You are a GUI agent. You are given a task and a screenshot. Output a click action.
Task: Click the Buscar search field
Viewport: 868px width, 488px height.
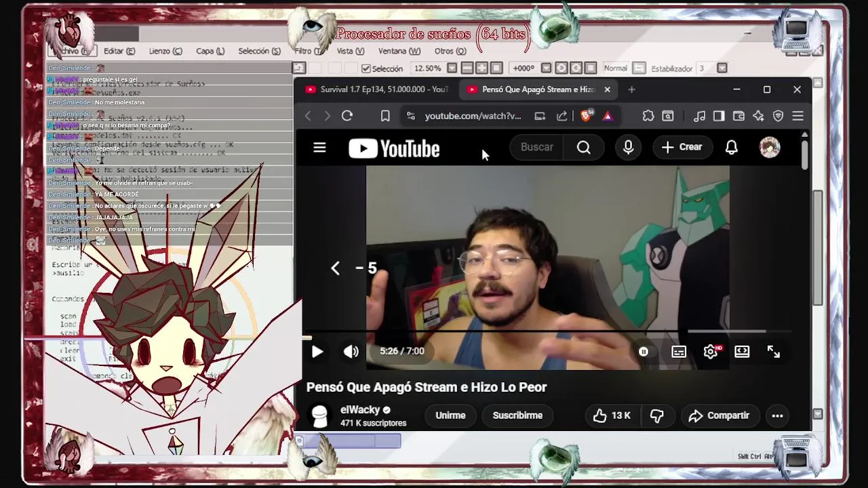click(537, 147)
